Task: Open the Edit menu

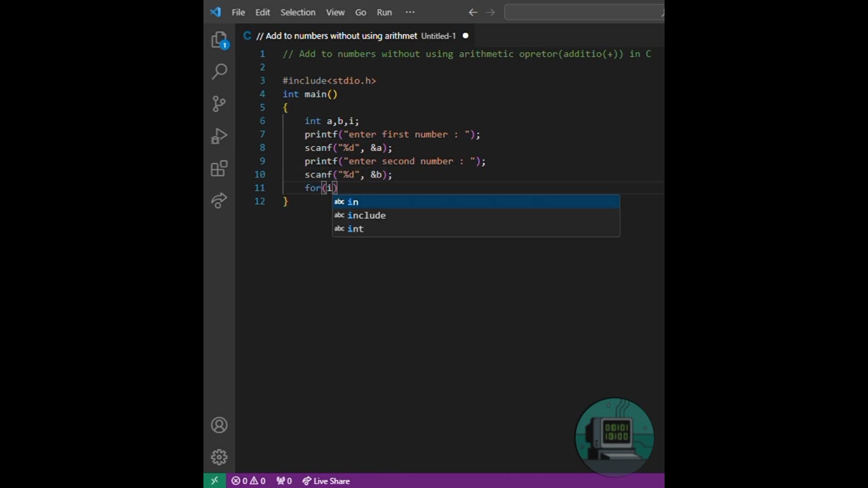Action: (x=262, y=12)
